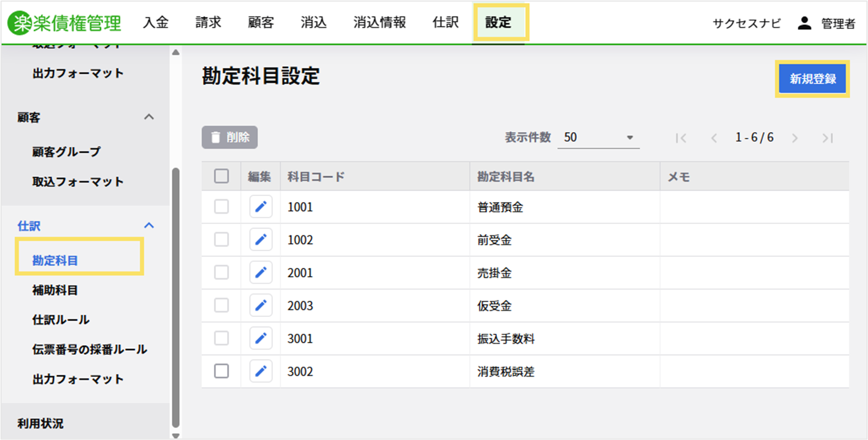Open the 表示件数 dropdown showing 50

pos(598,138)
